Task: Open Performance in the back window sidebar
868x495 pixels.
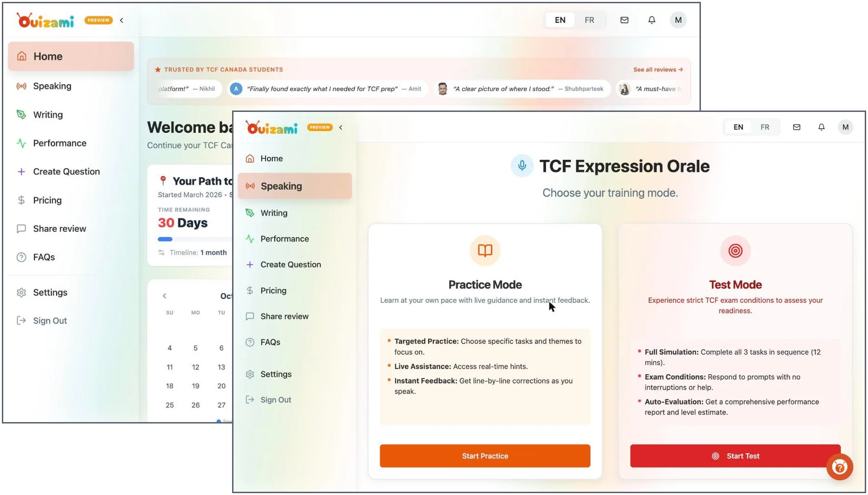Action: coord(71,143)
